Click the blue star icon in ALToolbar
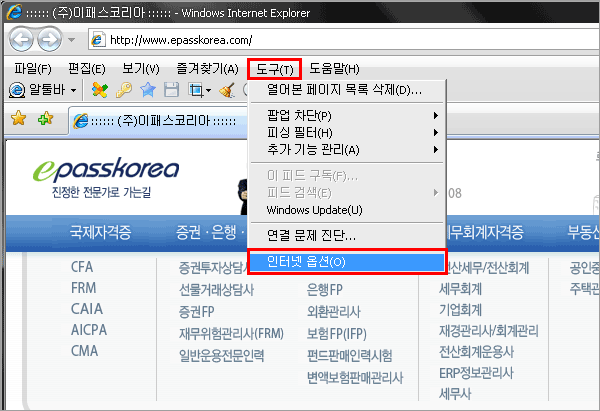 [148, 91]
